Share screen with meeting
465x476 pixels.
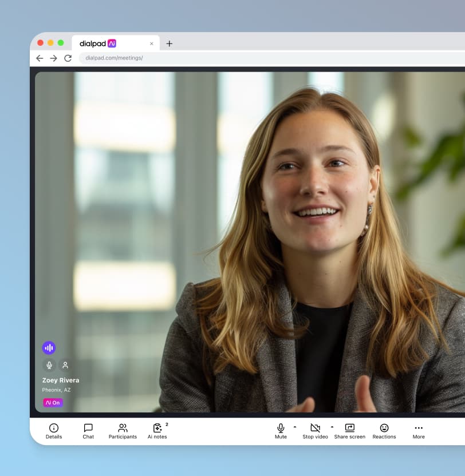[349, 431]
